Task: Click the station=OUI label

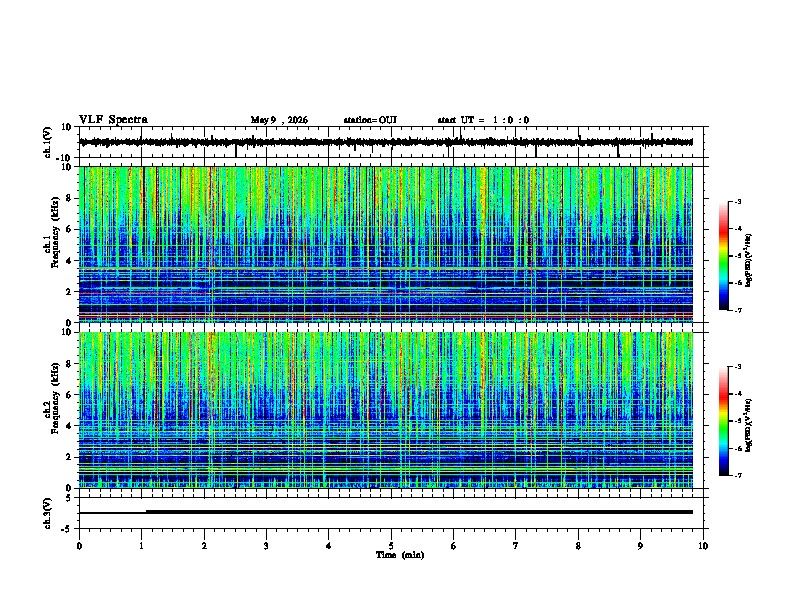Action: pyautogui.click(x=370, y=120)
